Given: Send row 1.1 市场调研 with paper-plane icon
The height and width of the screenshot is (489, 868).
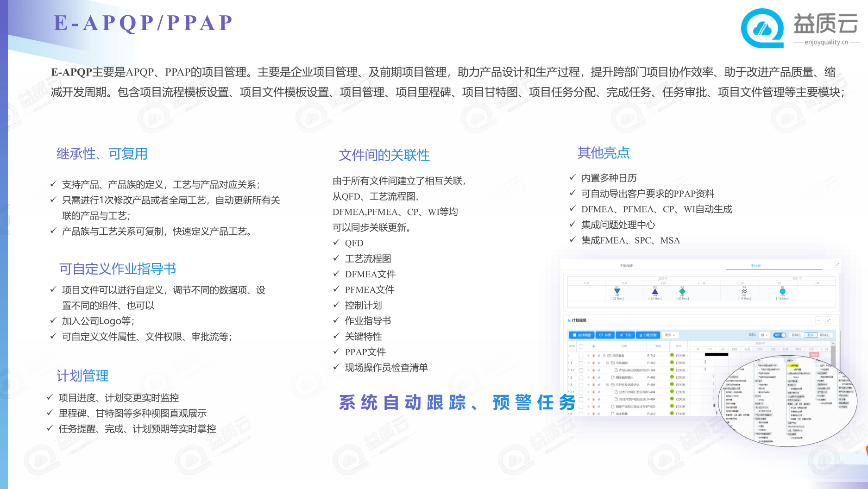Looking at the screenshot, I should 598,363.
